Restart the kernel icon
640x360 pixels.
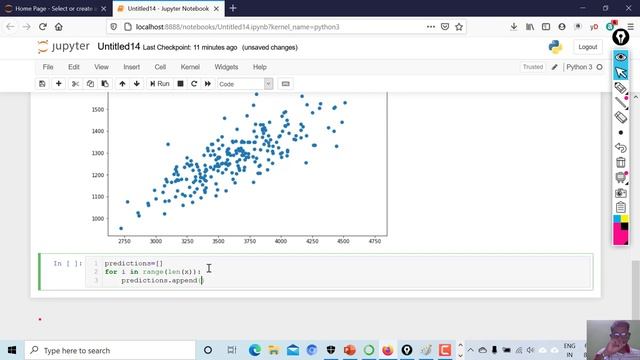click(194, 84)
